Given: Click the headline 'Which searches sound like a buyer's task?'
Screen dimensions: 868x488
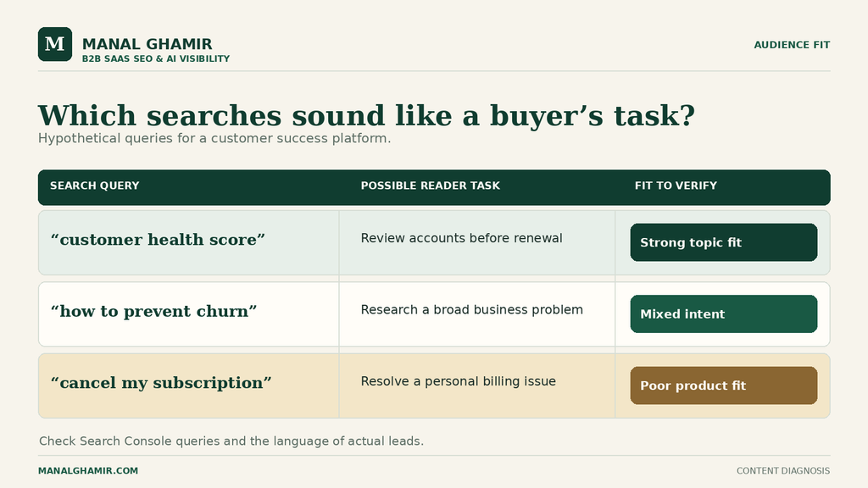Looking at the screenshot, I should 366,115.
